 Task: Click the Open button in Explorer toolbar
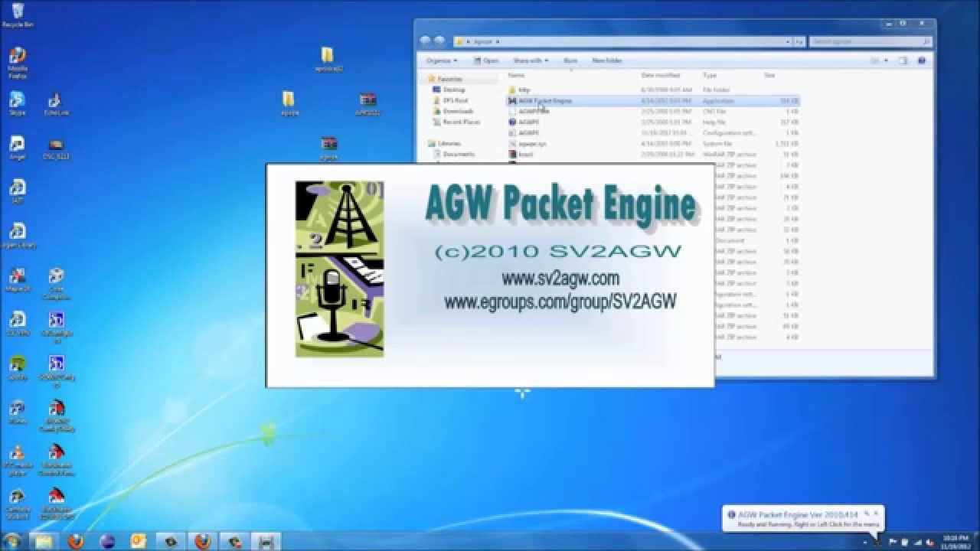485,60
